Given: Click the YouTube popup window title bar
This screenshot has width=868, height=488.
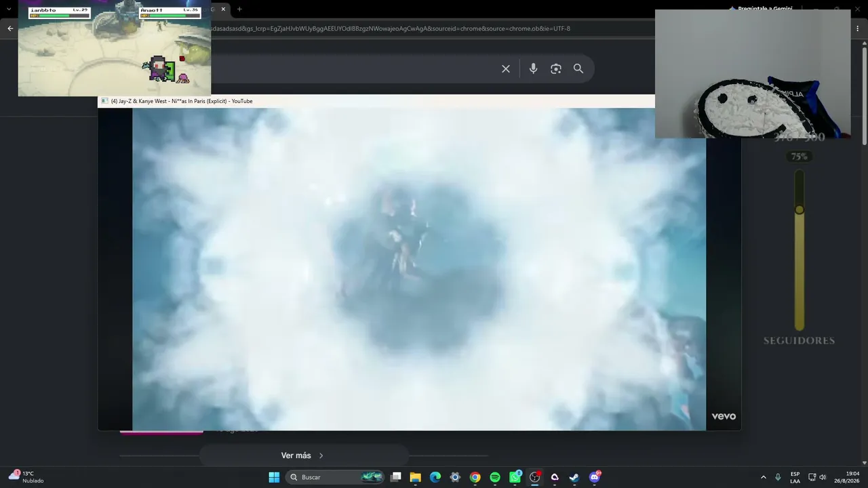Looking at the screenshot, I should pyautogui.click(x=376, y=101).
